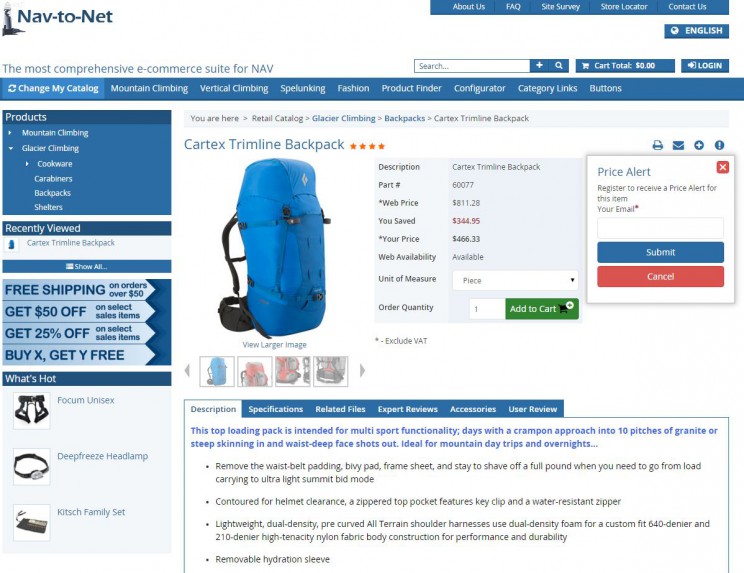Show previous thumbnails with left arrow
Screen dimensions: 744x573
tap(187, 370)
